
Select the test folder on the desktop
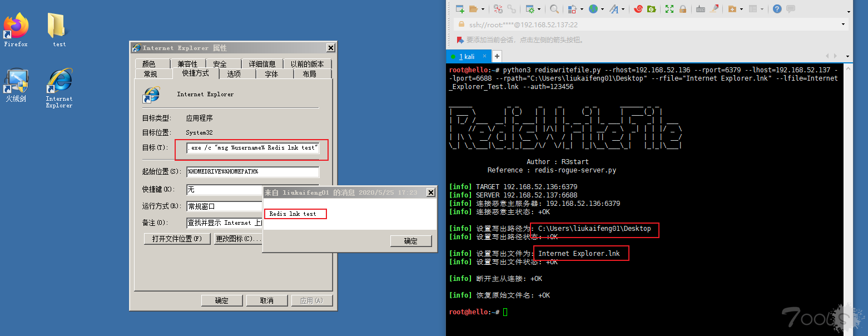58,29
